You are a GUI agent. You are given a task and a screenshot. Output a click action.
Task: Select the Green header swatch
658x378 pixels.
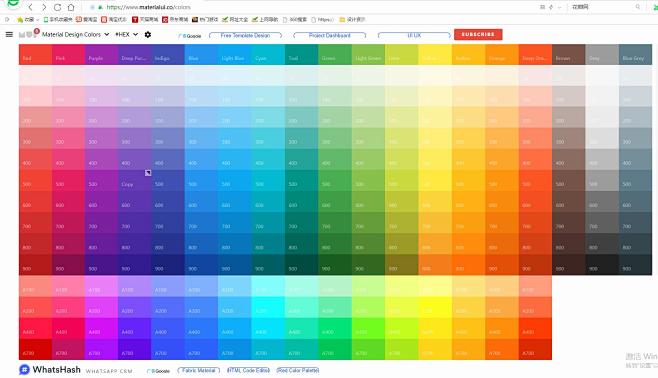click(335, 55)
